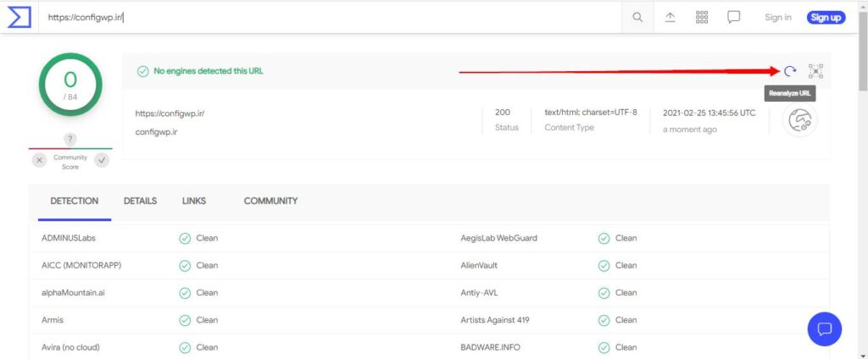868x359 pixels.
Task: Switch to the DETAILS tab
Action: 140,201
